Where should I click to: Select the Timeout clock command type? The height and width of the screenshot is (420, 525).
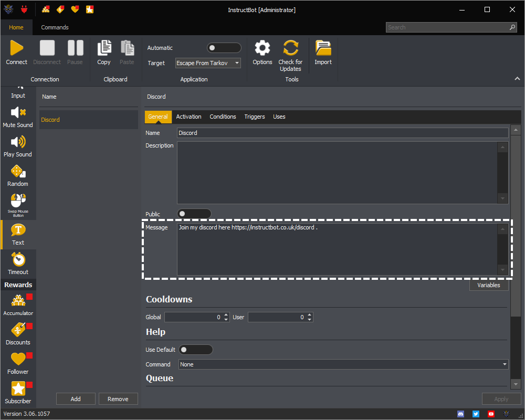click(18, 264)
